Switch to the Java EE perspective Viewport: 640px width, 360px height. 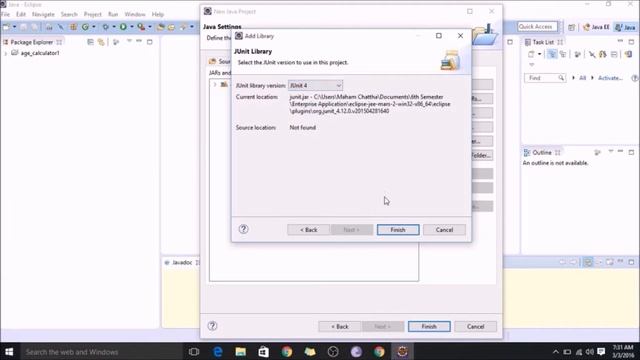coord(596,27)
